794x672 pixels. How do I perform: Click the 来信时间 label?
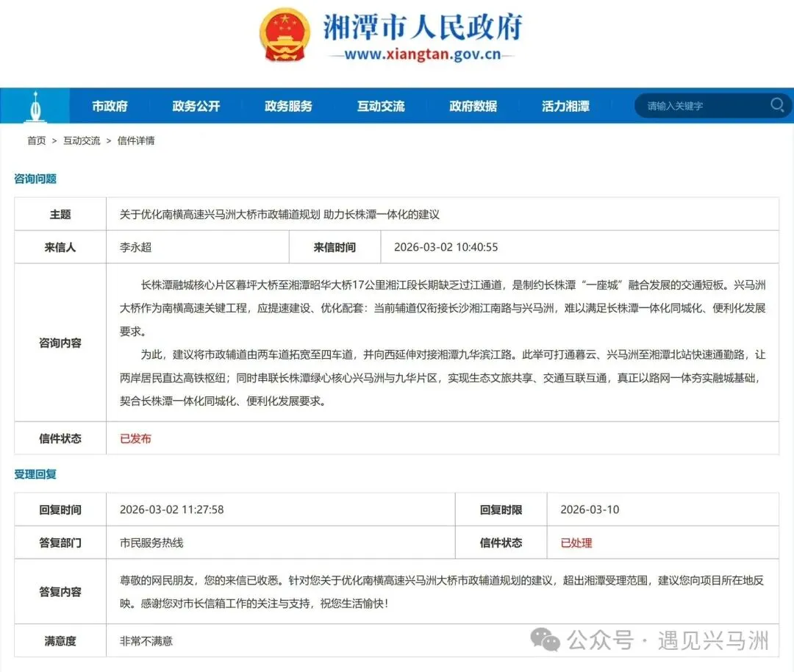tap(335, 247)
